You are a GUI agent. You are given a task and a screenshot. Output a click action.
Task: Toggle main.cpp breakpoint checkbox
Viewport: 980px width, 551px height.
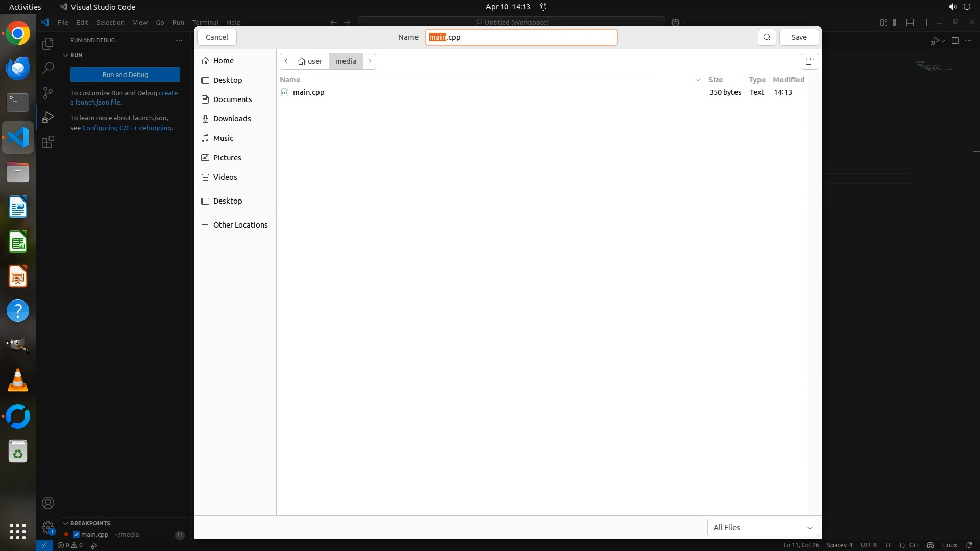(x=76, y=535)
